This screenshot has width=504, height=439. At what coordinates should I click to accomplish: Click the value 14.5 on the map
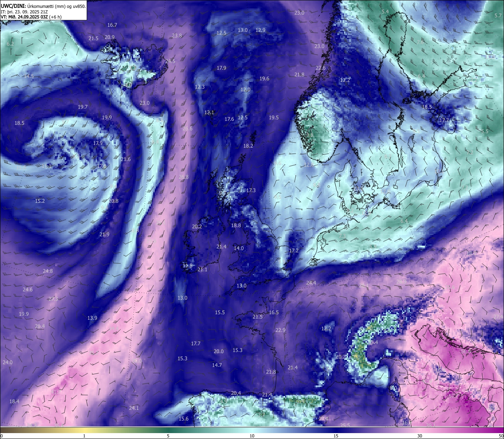pyautogui.click(x=29, y=76)
